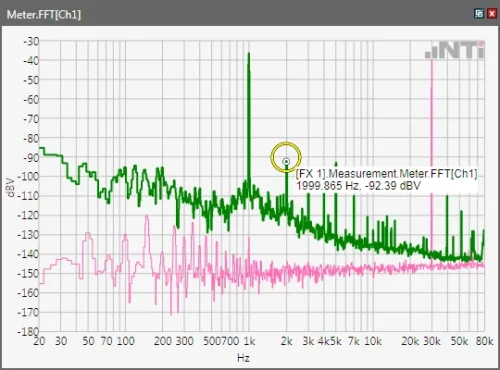500x370 pixels.
Task: Click the -150 tick on the dBV axis
Action: (x=28, y=273)
